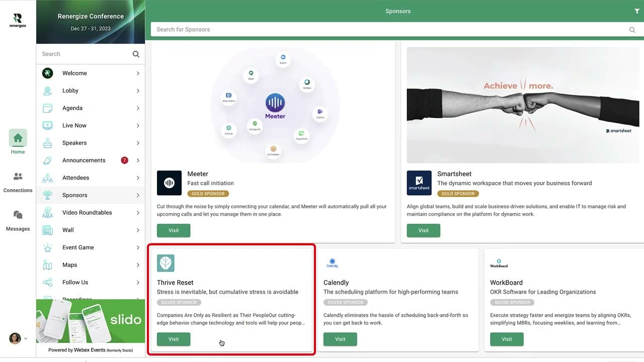Click the Maps icon in the sidebar
This screenshot has height=362, width=644.
pos(48,265)
